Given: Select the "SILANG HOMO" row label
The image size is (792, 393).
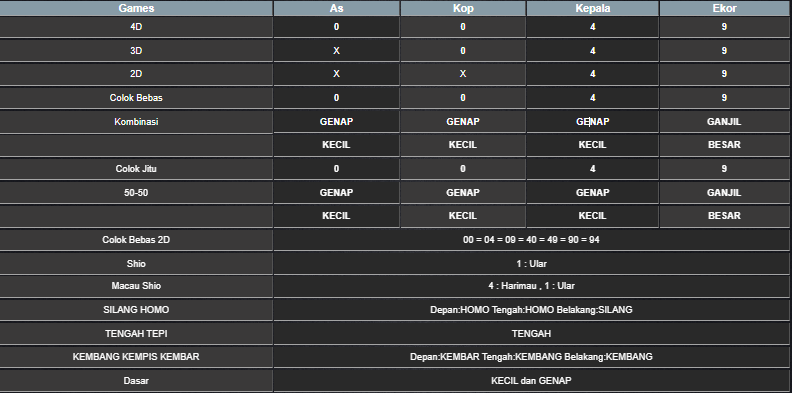Looking at the screenshot, I should (136, 310).
